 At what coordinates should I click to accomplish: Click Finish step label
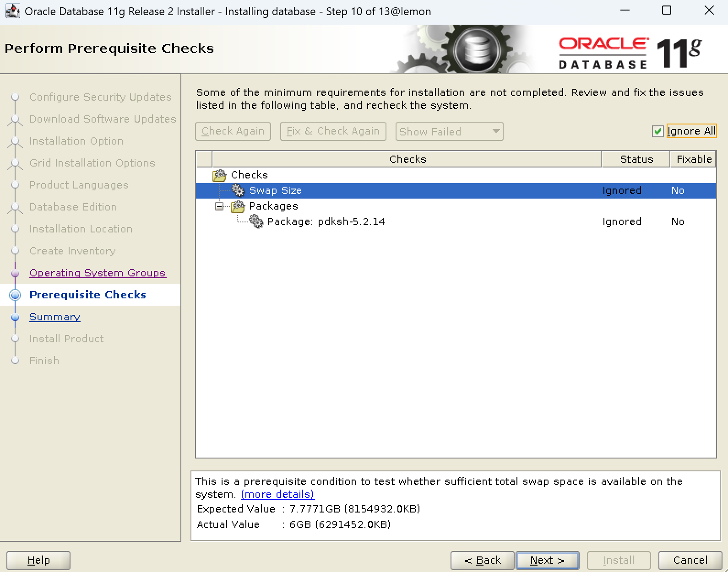(x=44, y=361)
